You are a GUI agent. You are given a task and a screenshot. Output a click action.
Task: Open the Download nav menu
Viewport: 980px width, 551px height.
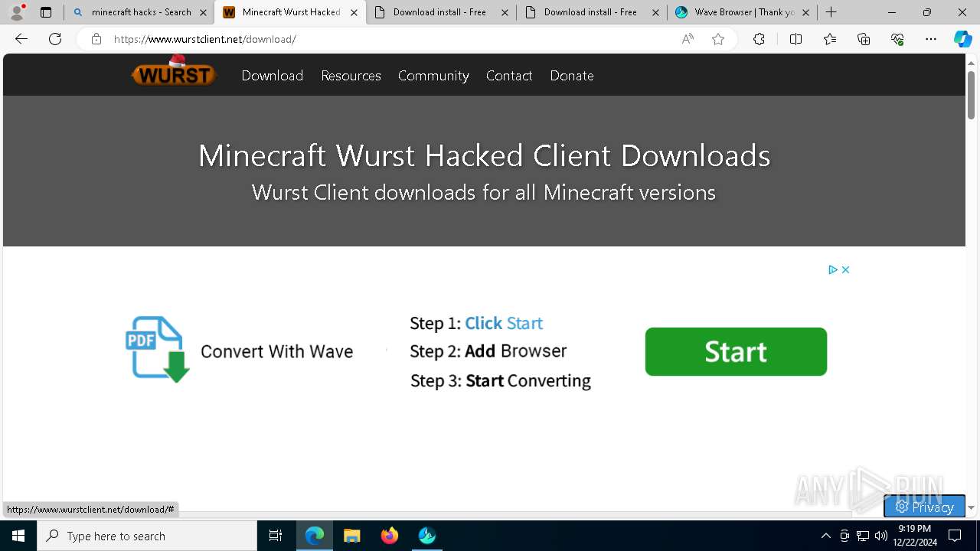[x=273, y=75]
